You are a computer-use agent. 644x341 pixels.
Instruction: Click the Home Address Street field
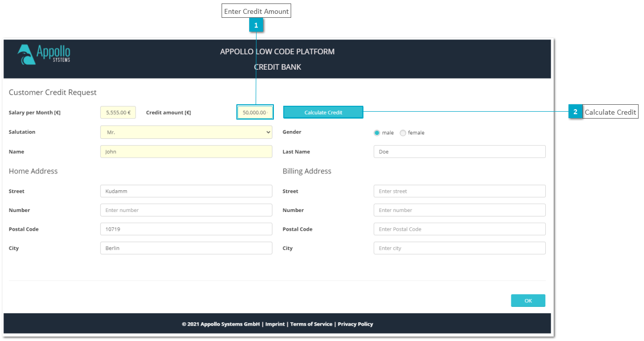[x=186, y=191]
